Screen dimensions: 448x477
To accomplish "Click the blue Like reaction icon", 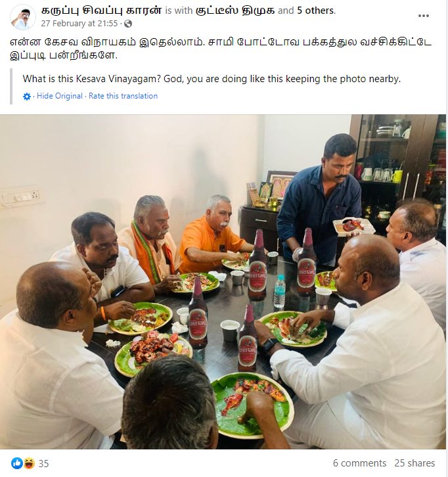I will pos(17,463).
